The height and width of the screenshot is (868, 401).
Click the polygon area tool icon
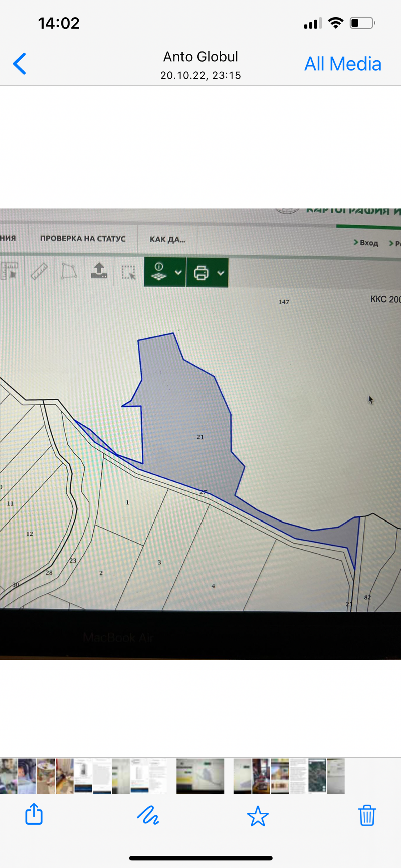tap(69, 272)
